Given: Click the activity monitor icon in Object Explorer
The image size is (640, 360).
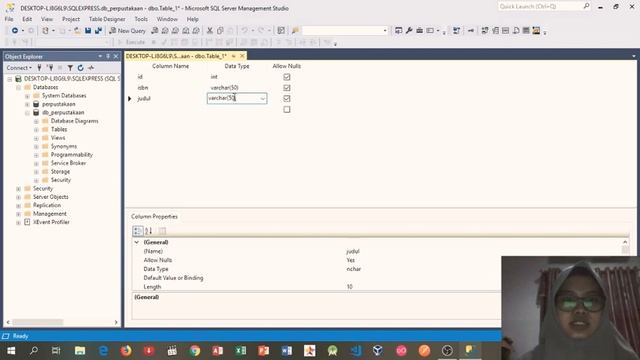Looking at the screenshot, I should pos(91,68).
